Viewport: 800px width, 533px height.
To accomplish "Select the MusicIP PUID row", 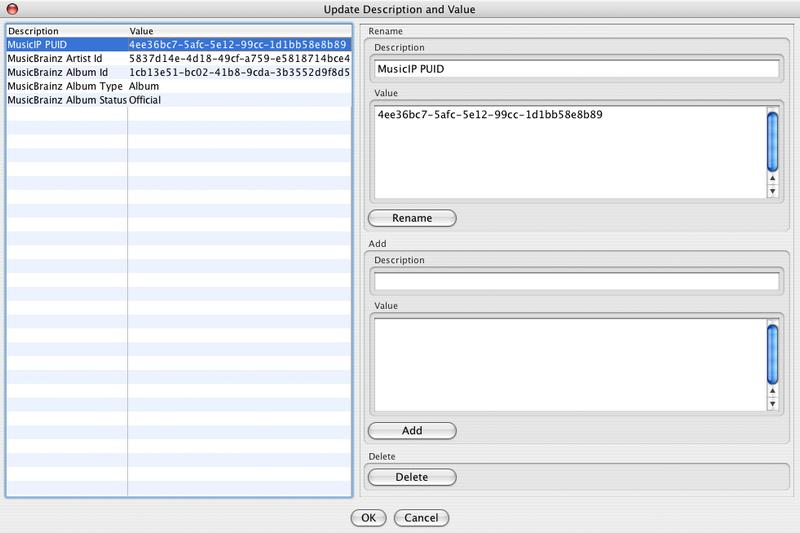I will (179, 44).
